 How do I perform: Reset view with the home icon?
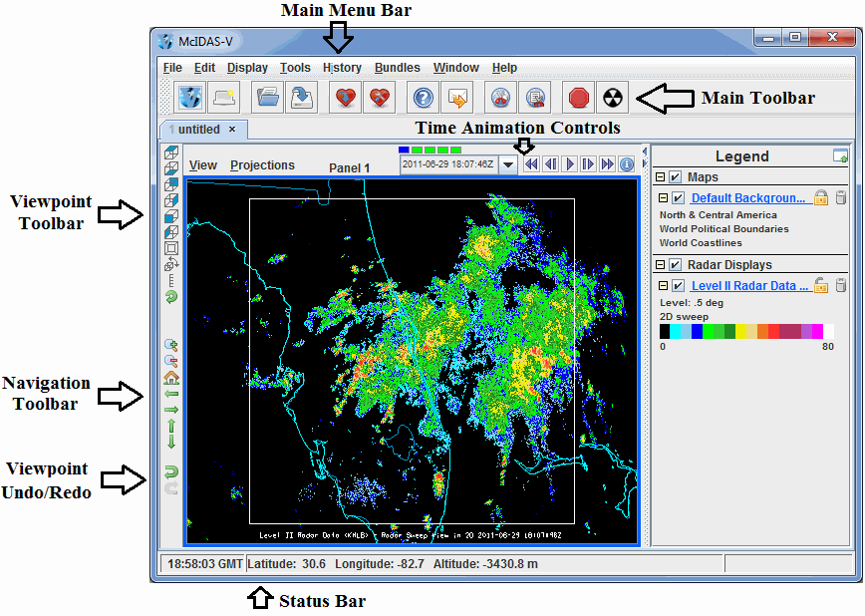pos(171,378)
